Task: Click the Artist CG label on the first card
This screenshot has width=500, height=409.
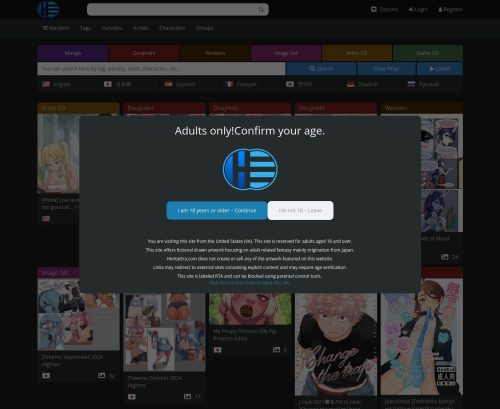Action: (54, 108)
